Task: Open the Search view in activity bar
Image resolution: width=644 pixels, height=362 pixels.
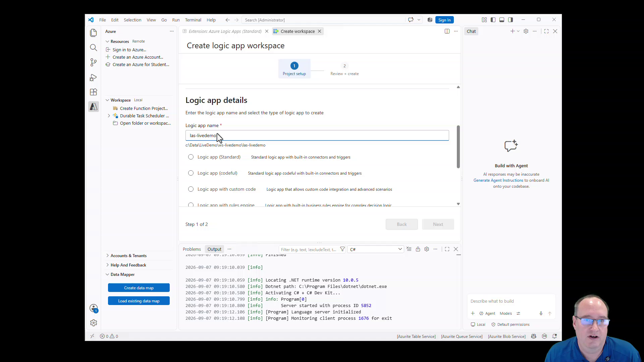Action: 94,48
